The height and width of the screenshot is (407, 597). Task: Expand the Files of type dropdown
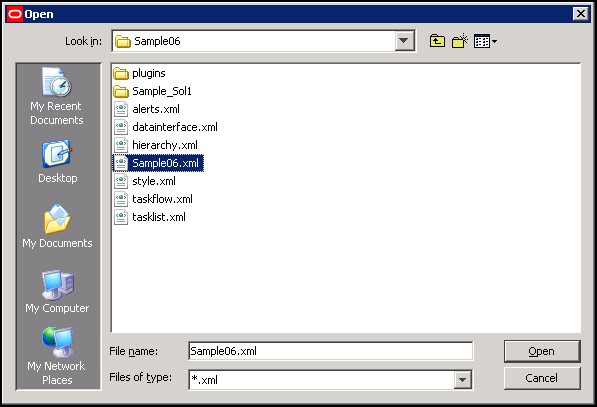[463, 380]
